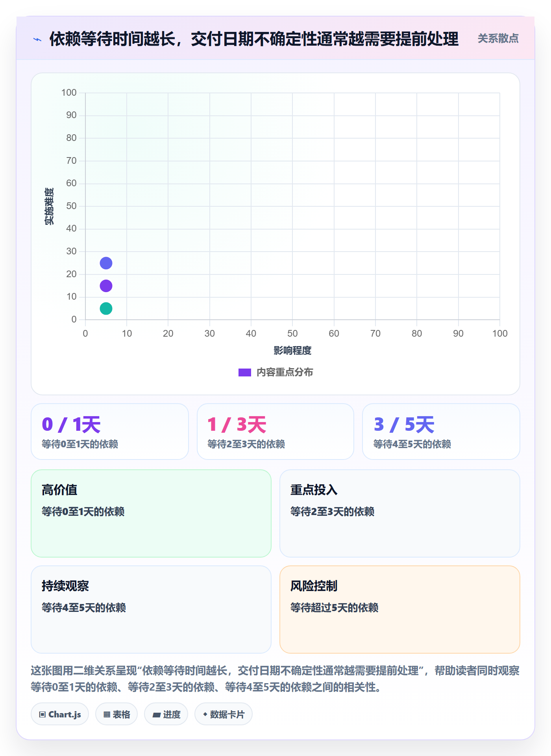
Task: Select the 持续观察 quadrant card
Action: click(151, 610)
